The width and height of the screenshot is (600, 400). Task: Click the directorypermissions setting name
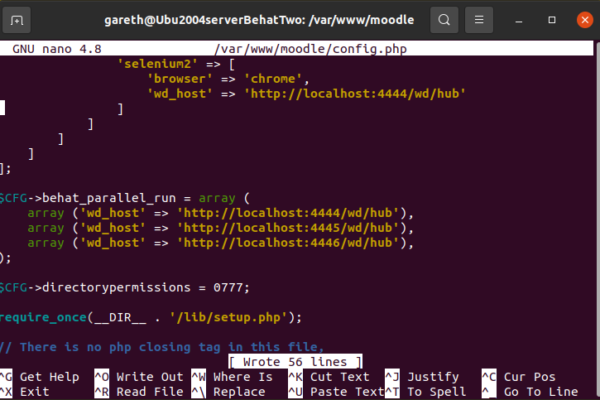[116, 287]
